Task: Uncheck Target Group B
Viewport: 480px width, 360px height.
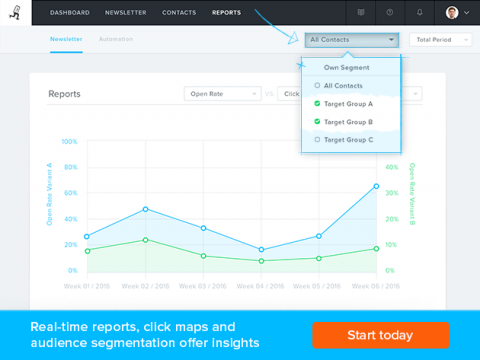Action: pos(317,122)
